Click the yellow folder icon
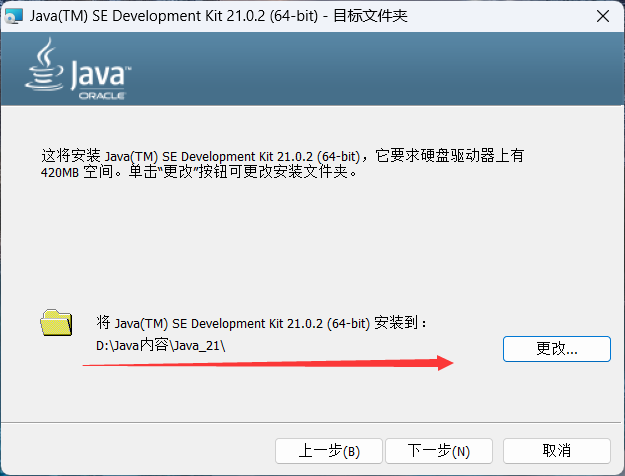The height and width of the screenshot is (476, 625). point(56,323)
